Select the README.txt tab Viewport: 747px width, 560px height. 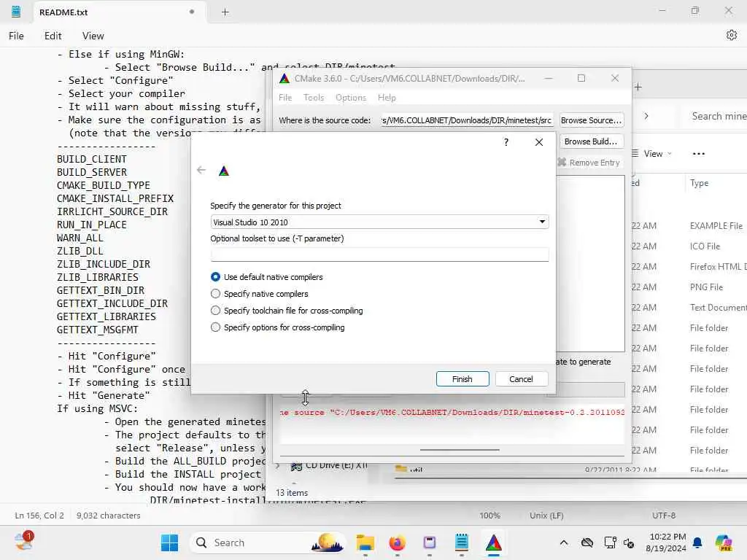[119, 12]
